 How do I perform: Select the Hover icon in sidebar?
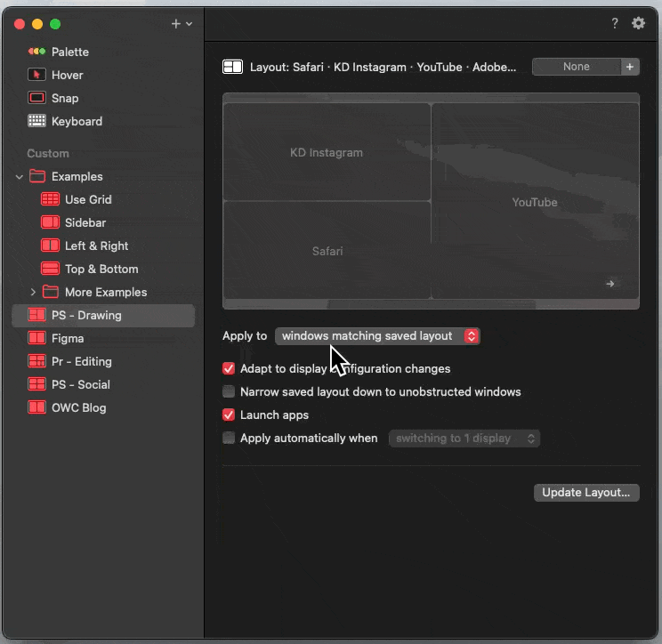point(36,75)
